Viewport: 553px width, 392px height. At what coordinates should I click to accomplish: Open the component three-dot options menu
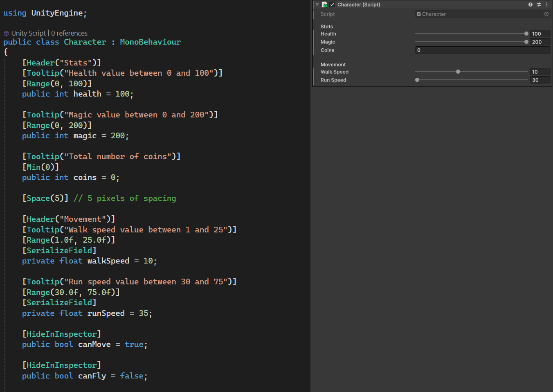(547, 5)
